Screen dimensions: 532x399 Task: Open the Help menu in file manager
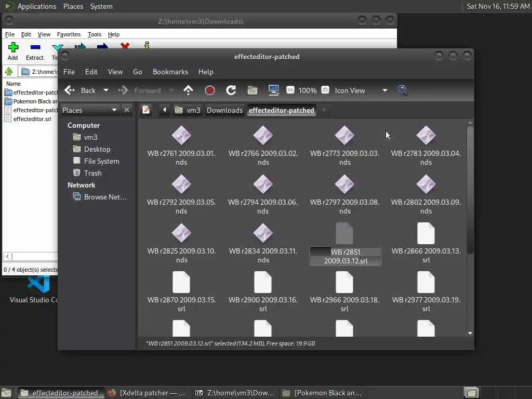pos(206,72)
